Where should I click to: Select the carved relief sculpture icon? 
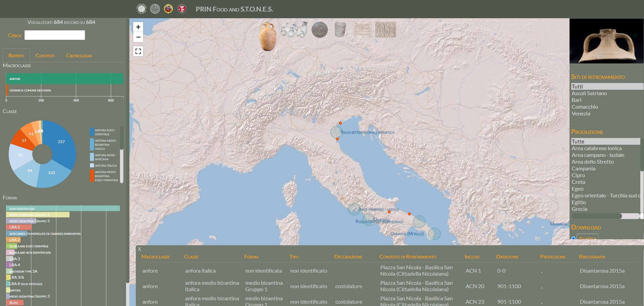(386, 30)
